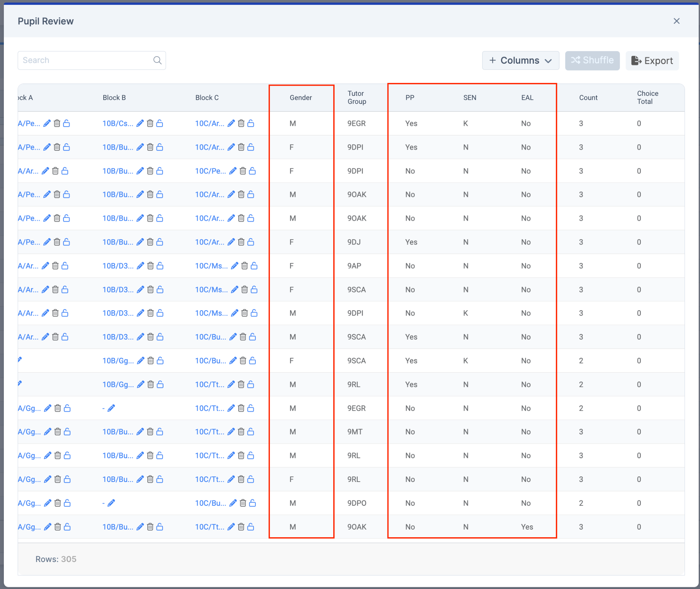The width and height of the screenshot is (700, 589).
Task: Delete a 10B/Bu class with its trash icon
Action: tap(150, 147)
